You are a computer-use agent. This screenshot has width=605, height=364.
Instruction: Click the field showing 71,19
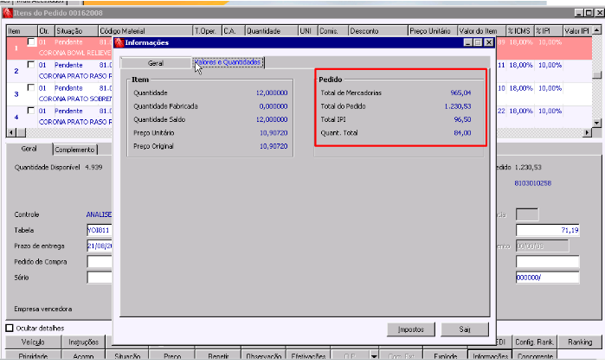point(548,230)
